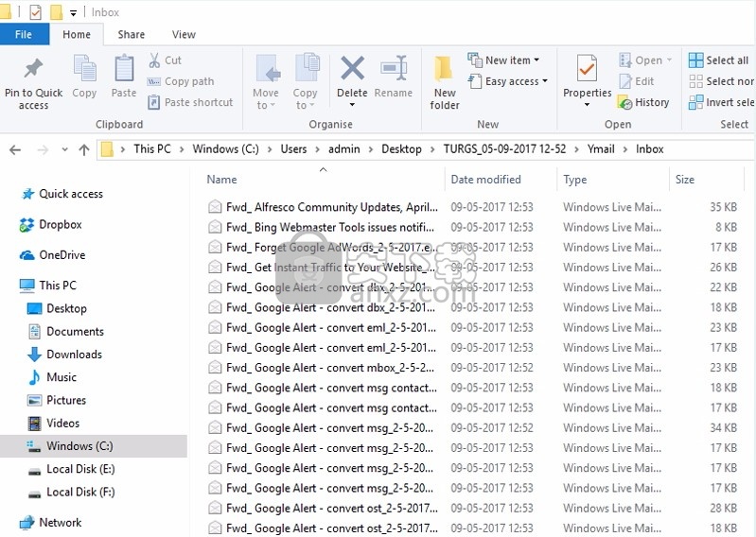Open the File menu tab
756x537 pixels.
24,34
